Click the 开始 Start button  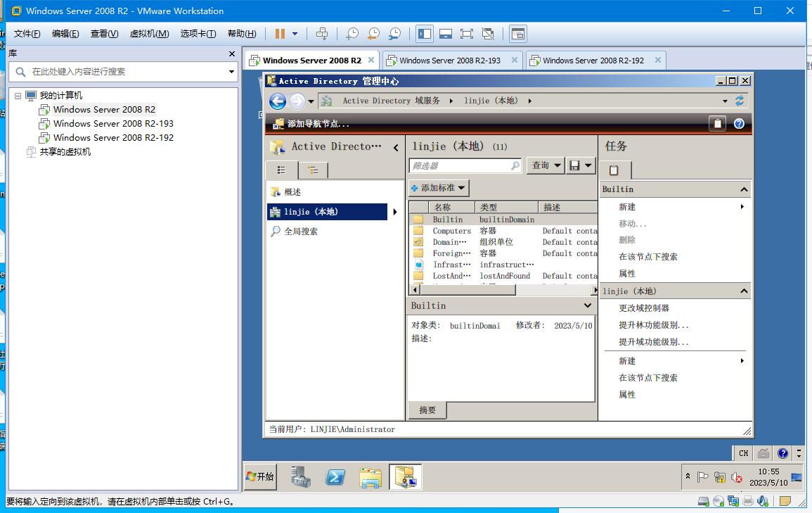click(x=261, y=476)
